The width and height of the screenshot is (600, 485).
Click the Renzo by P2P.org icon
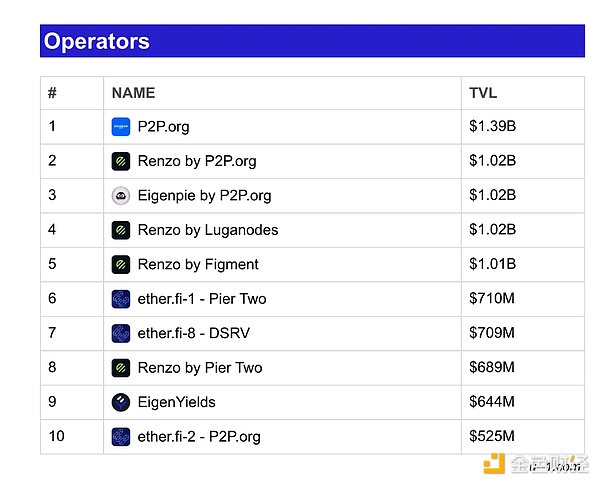121,161
